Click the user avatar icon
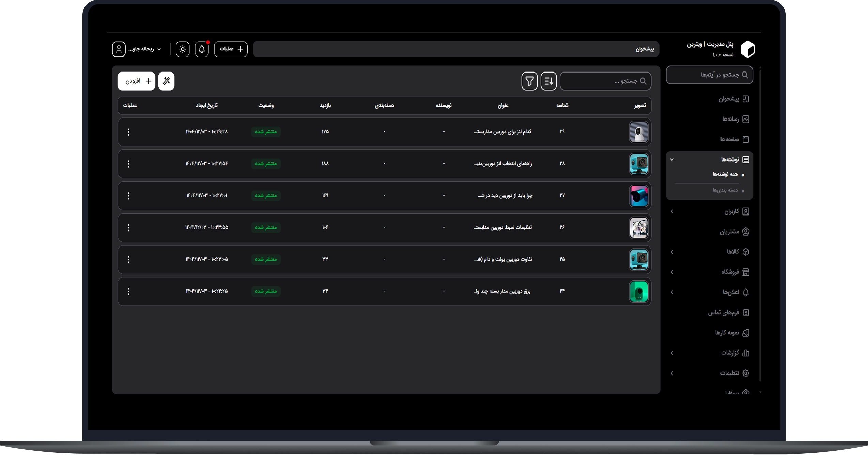Viewport: 868px width, 462px height. tap(119, 49)
